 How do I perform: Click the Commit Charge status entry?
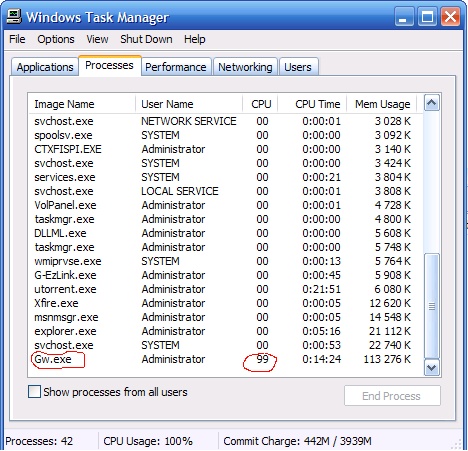pyautogui.click(x=297, y=441)
